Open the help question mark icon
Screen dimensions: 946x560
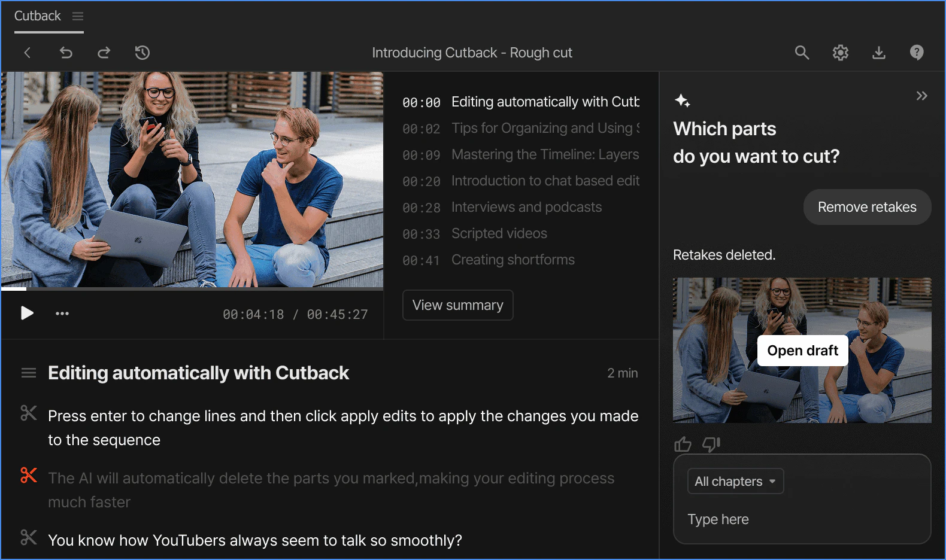917,53
